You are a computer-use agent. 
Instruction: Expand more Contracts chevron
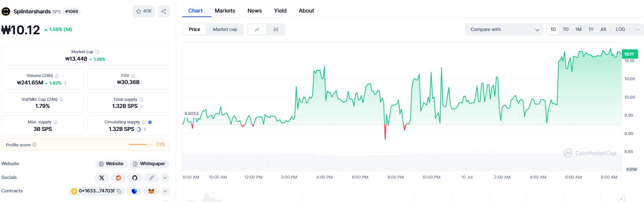tap(165, 191)
